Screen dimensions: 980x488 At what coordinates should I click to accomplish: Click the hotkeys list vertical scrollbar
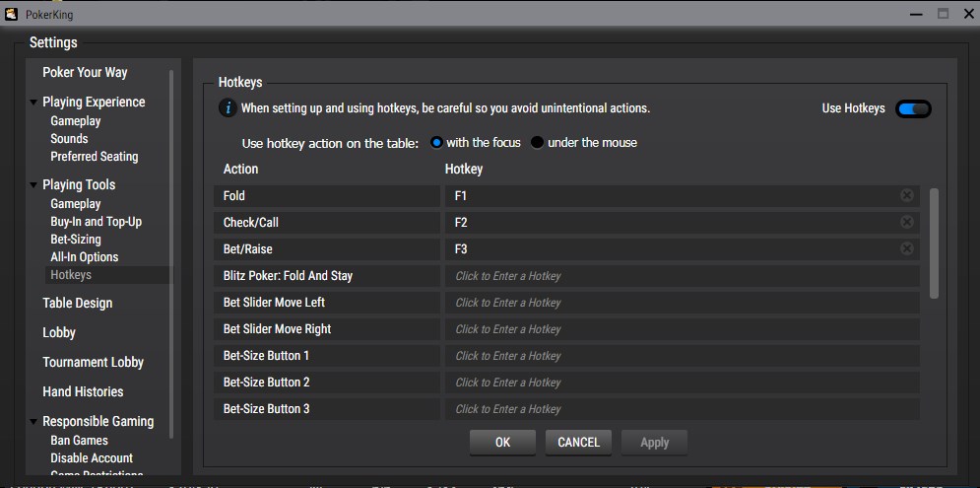click(x=935, y=243)
